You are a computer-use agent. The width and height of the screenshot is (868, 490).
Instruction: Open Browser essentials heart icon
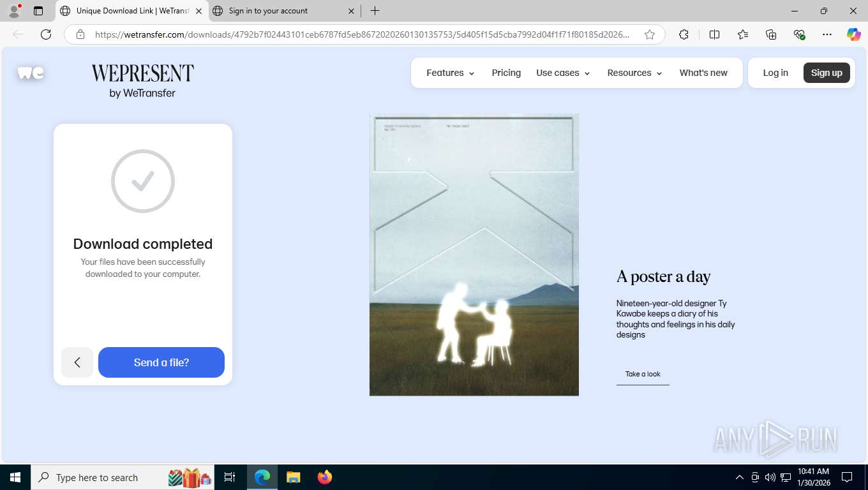(799, 34)
